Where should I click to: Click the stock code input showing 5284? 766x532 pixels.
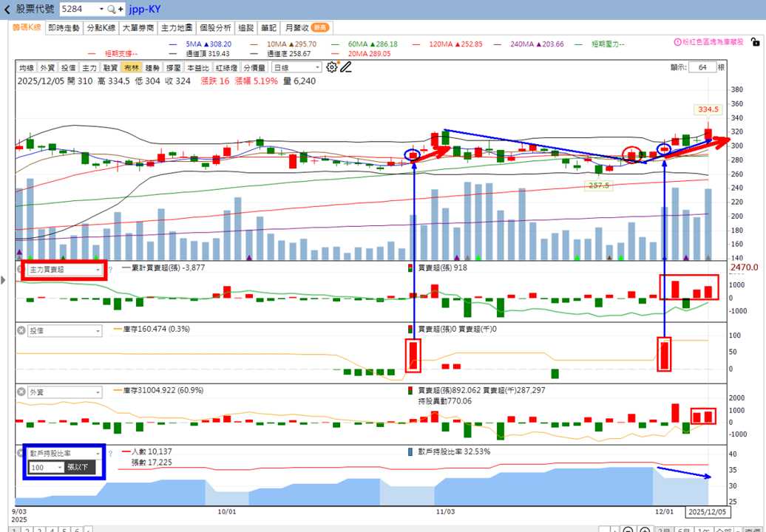click(x=78, y=10)
